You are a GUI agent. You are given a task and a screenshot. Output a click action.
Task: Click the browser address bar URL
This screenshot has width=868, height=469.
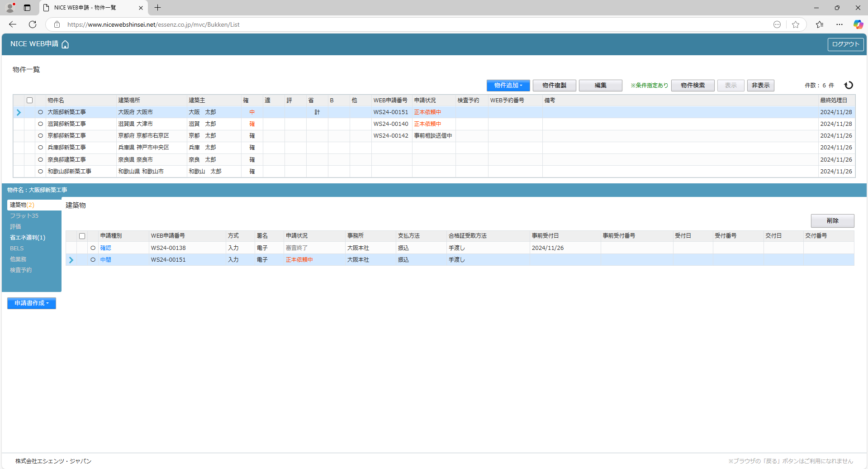(x=153, y=24)
